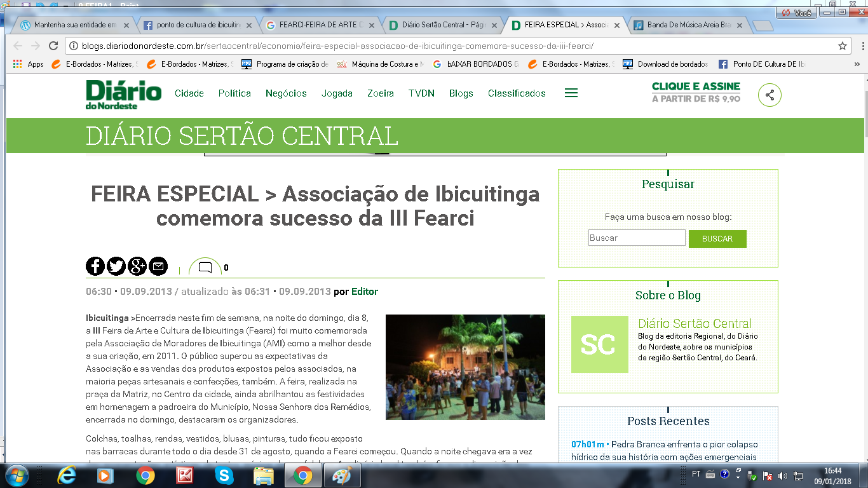Share article on Facebook icon

(95, 266)
